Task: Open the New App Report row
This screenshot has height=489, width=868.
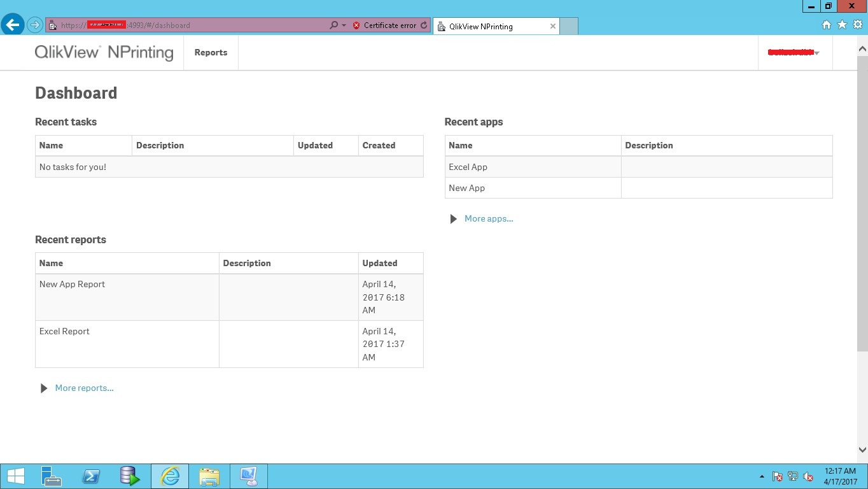Action: click(229, 297)
